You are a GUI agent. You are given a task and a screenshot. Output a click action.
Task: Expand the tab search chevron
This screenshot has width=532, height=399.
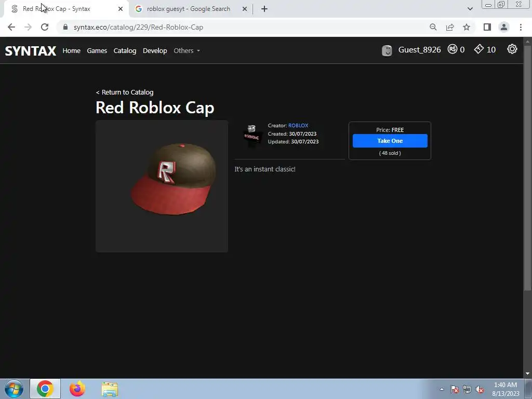(470, 9)
